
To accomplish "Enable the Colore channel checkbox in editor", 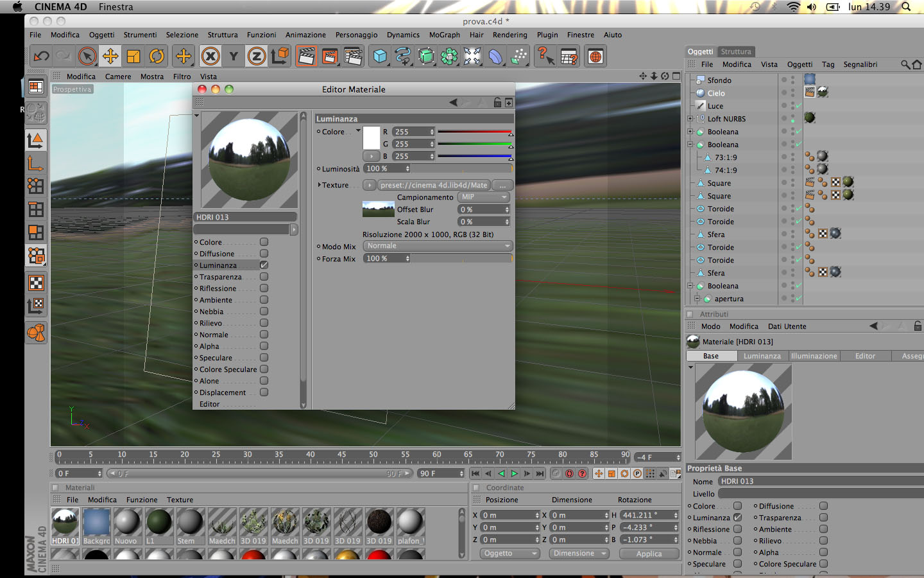I will (x=264, y=242).
